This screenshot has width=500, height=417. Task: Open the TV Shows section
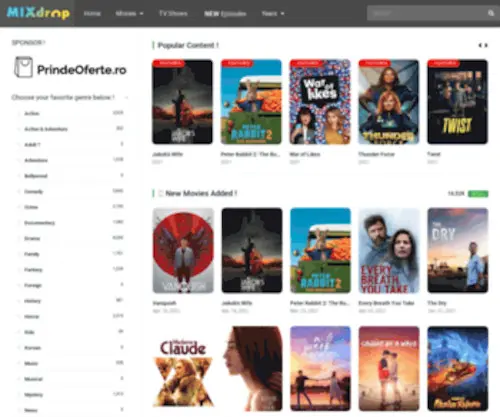(173, 13)
